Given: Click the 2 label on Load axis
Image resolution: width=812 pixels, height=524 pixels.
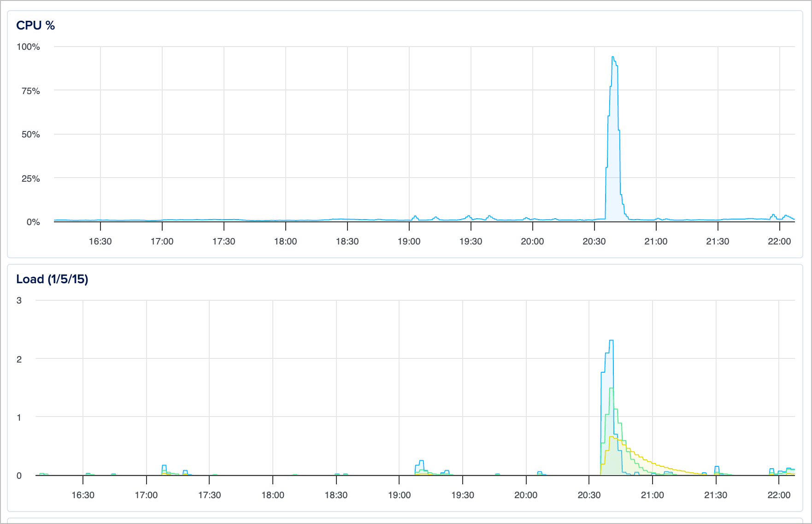Looking at the screenshot, I should pos(19,359).
